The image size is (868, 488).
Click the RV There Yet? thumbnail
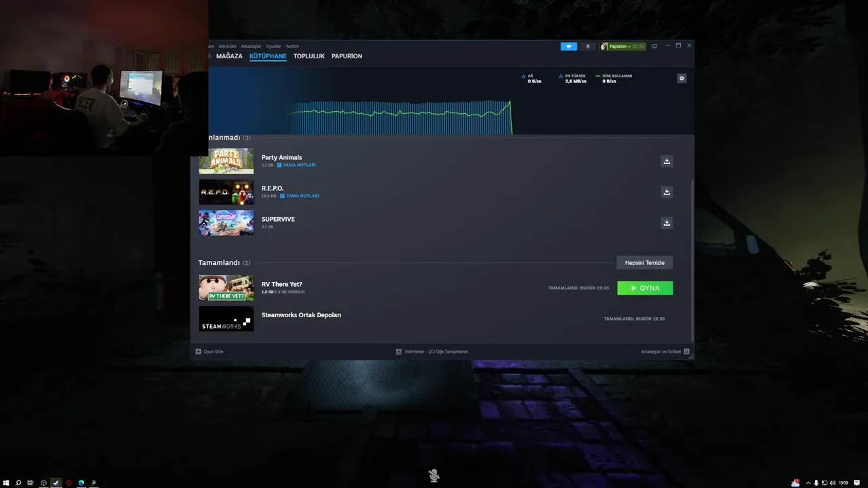[x=226, y=287]
